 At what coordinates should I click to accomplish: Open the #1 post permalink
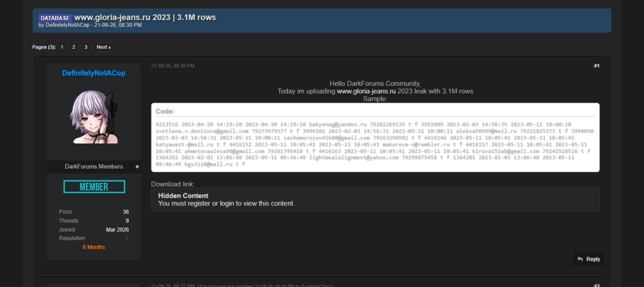click(x=596, y=65)
